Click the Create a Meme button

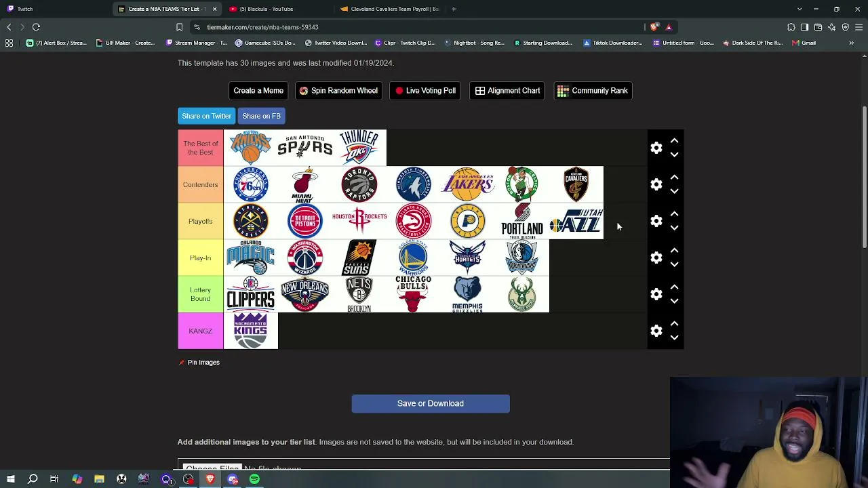pos(258,91)
